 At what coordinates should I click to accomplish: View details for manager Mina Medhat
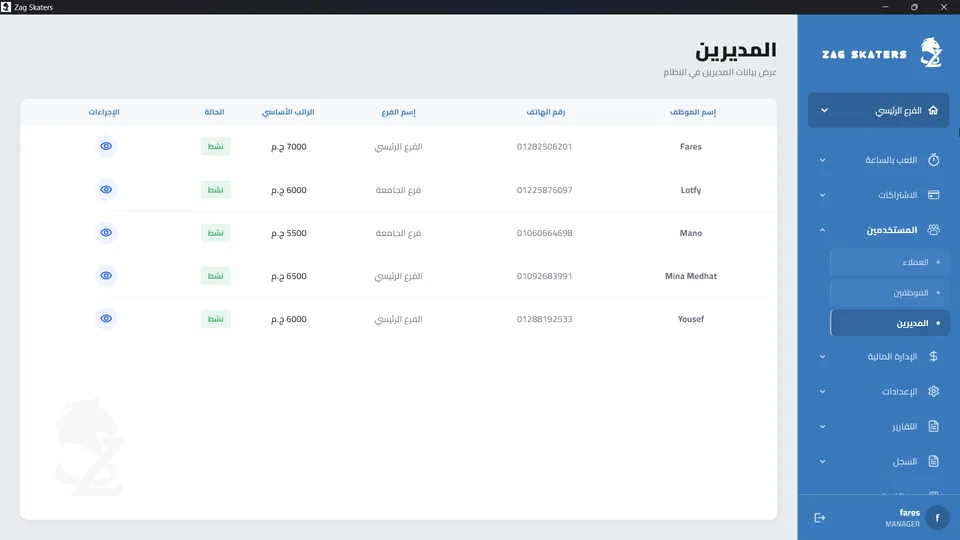(106, 276)
